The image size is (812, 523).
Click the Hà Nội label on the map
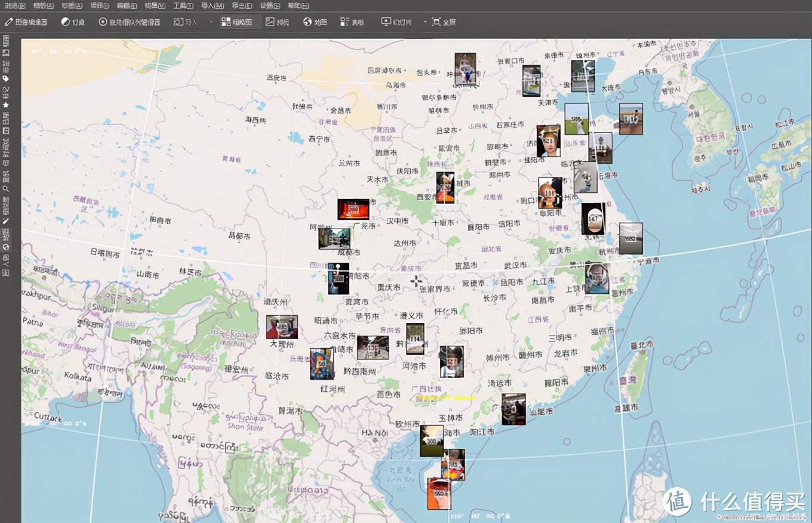point(375,432)
